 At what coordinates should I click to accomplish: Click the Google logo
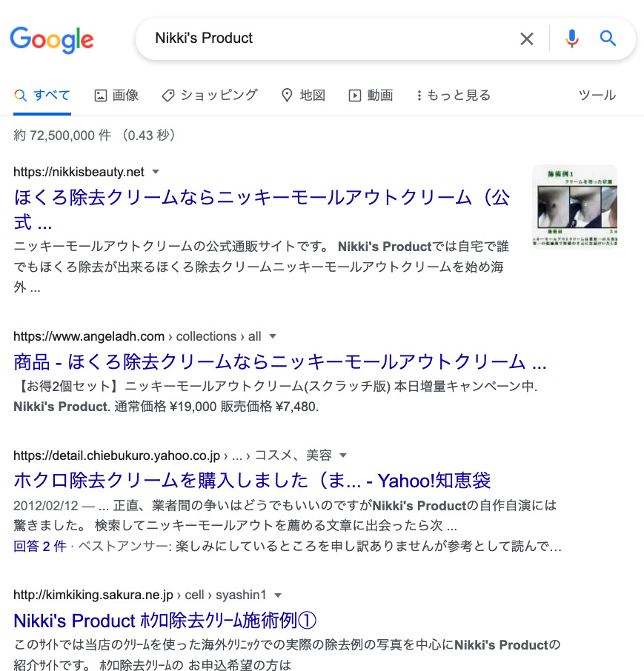click(52, 40)
